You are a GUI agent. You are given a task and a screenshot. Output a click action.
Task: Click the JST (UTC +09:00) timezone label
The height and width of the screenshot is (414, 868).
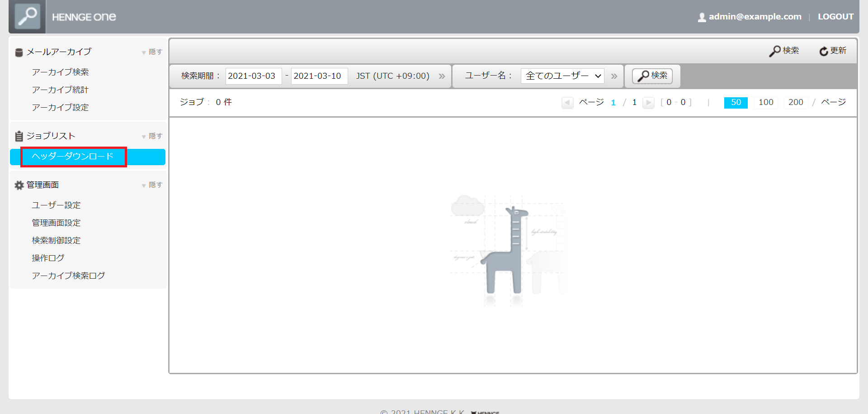click(x=392, y=76)
